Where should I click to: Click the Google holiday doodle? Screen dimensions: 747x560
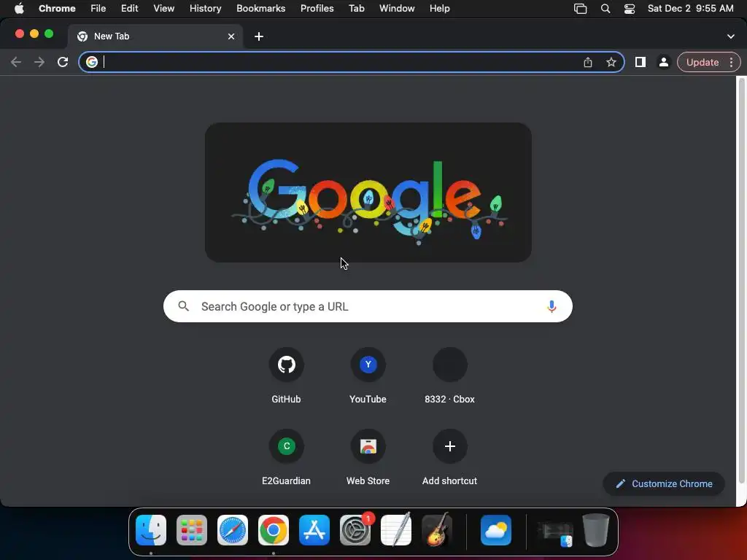point(368,192)
